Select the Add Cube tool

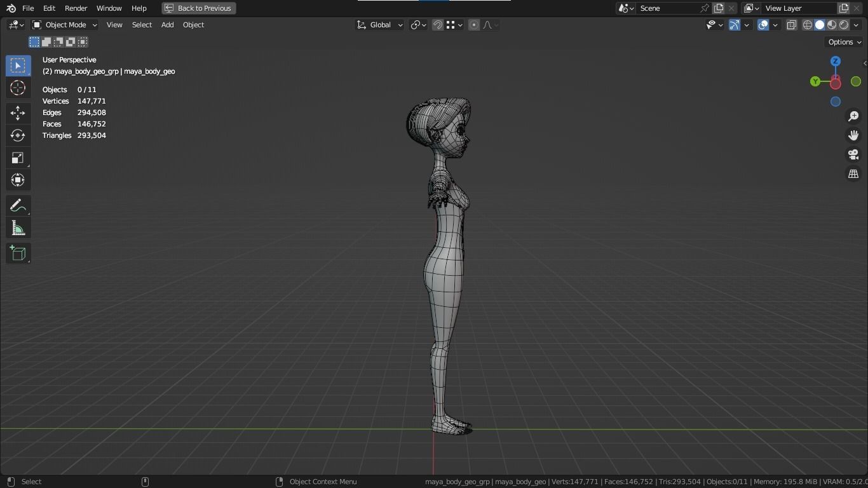pos(18,254)
